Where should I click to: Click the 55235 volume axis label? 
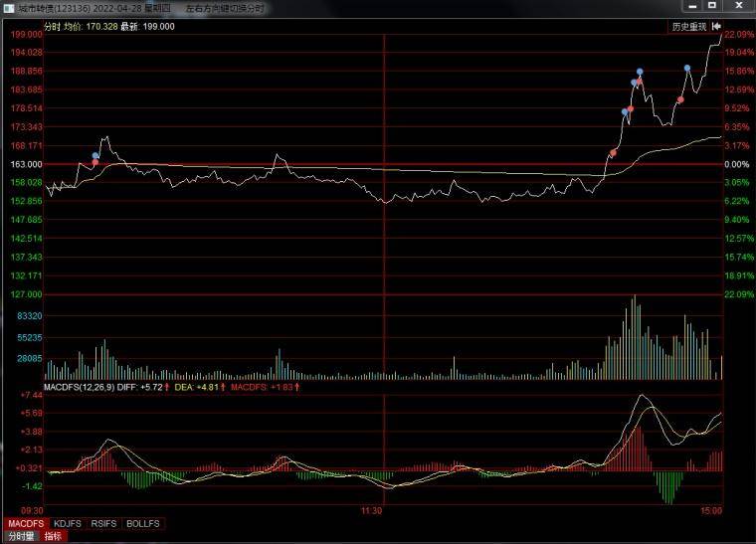[x=30, y=338]
